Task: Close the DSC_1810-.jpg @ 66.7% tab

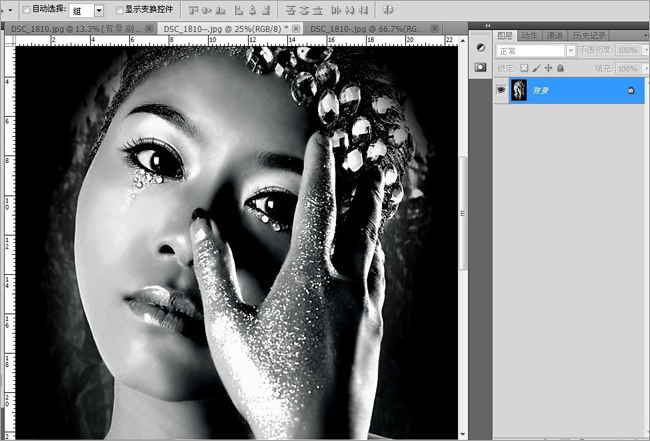Action: click(x=434, y=28)
